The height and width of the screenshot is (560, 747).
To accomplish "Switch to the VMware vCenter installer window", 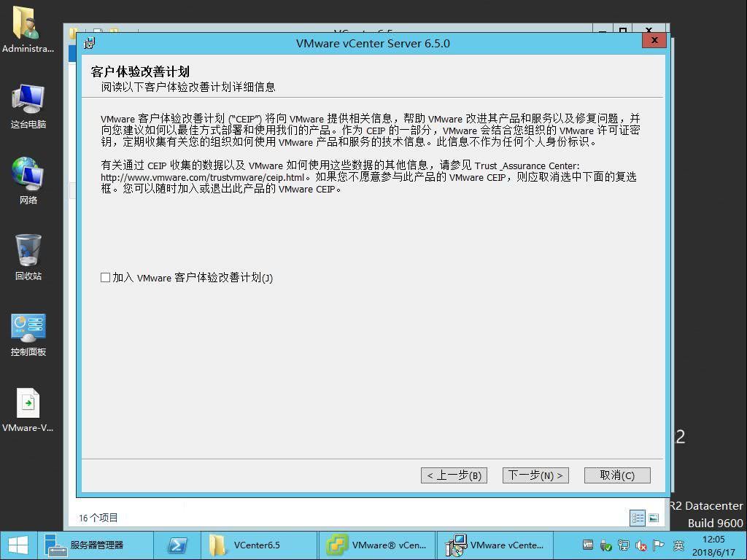I will [496, 545].
